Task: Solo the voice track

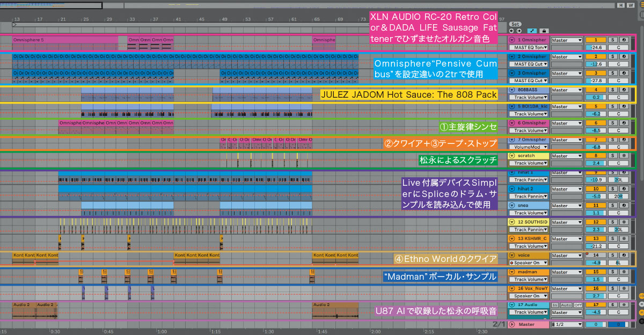Action: [612, 256]
